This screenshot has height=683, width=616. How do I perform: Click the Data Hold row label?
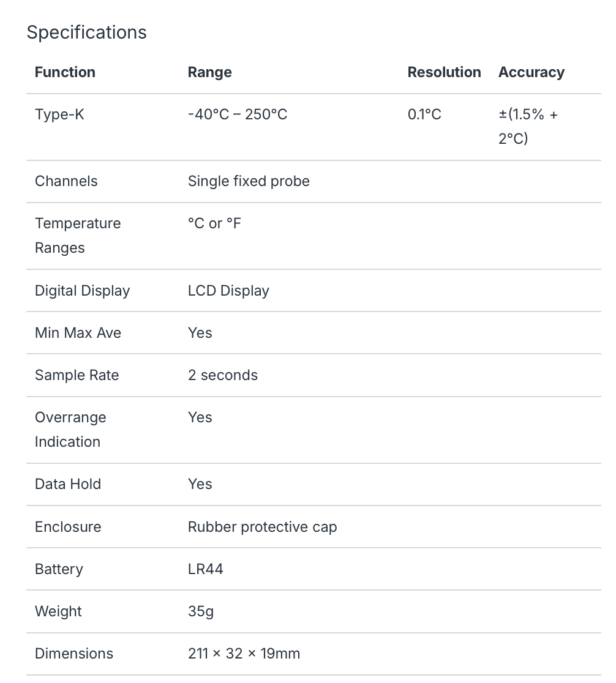point(67,484)
